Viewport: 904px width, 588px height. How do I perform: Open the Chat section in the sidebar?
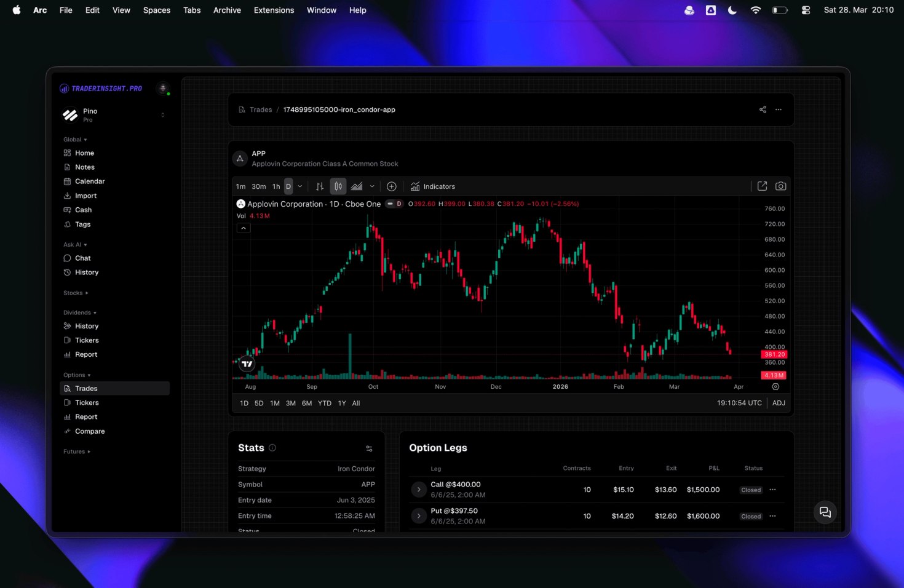(82, 258)
